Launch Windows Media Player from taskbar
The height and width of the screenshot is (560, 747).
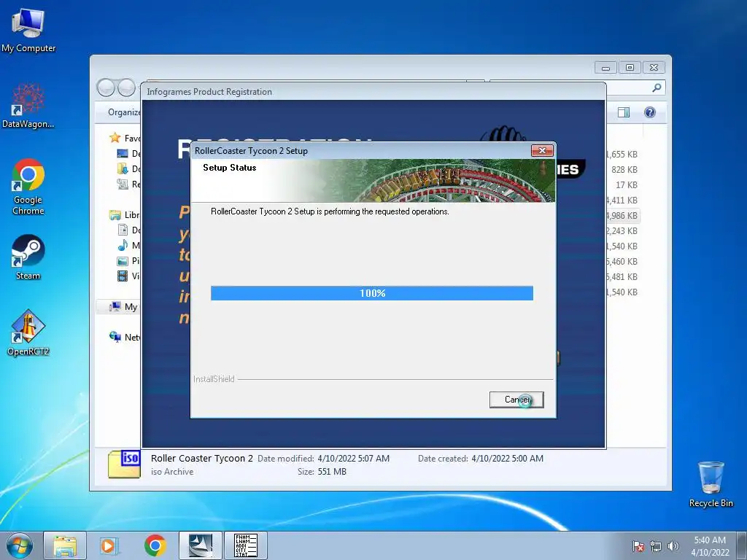click(109, 545)
